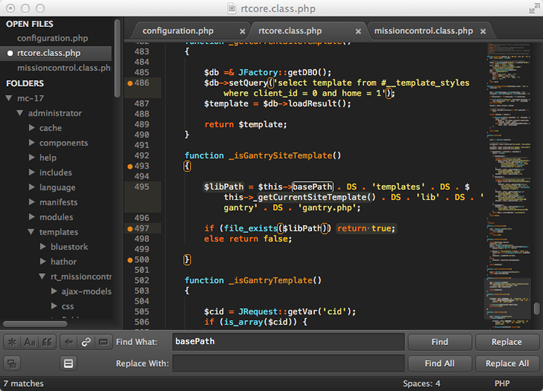Toggle case sensitive (Aa) search option
The width and height of the screenshot is (543, 391).
[29, 342]
